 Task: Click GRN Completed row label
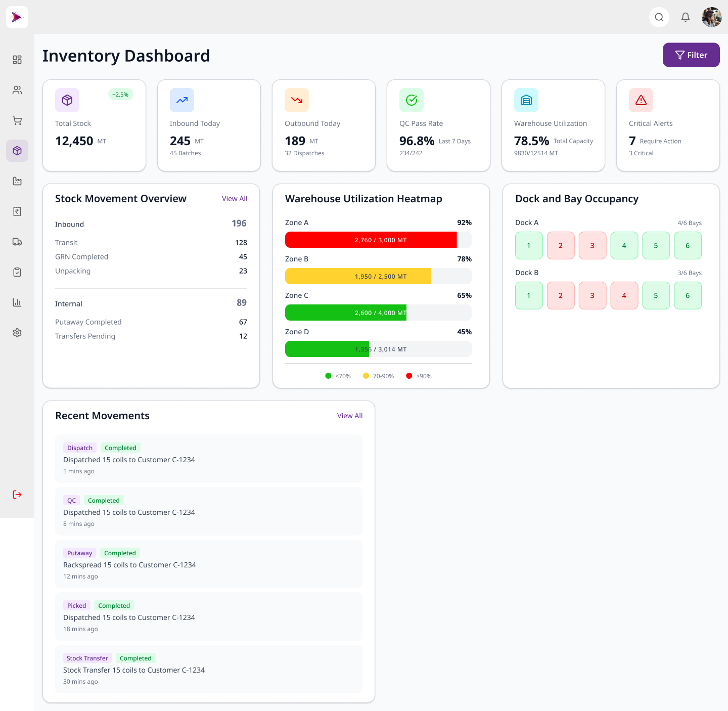[81, 257]
